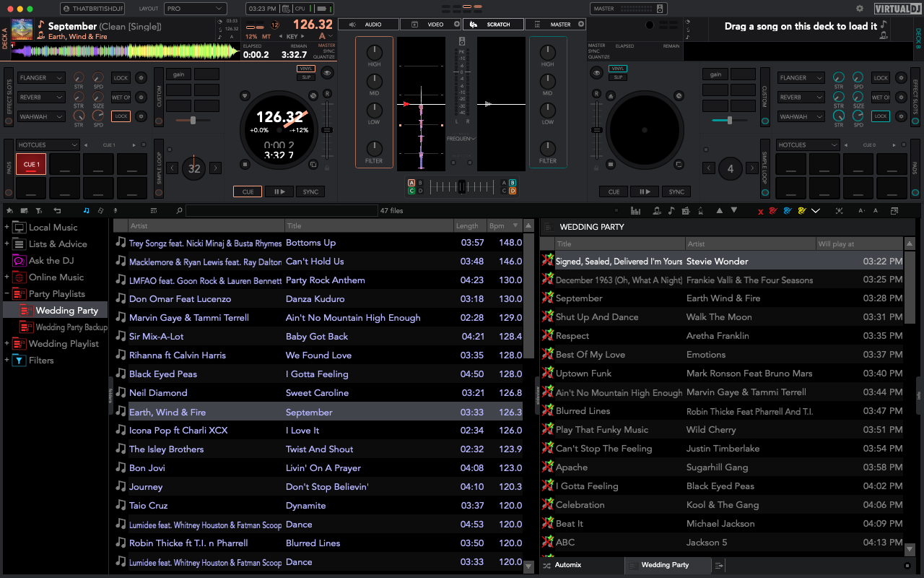Screen dimensions: 924x578
Task: Move track down arrow in sideview toolbar
Action: (x=734, y=210)
